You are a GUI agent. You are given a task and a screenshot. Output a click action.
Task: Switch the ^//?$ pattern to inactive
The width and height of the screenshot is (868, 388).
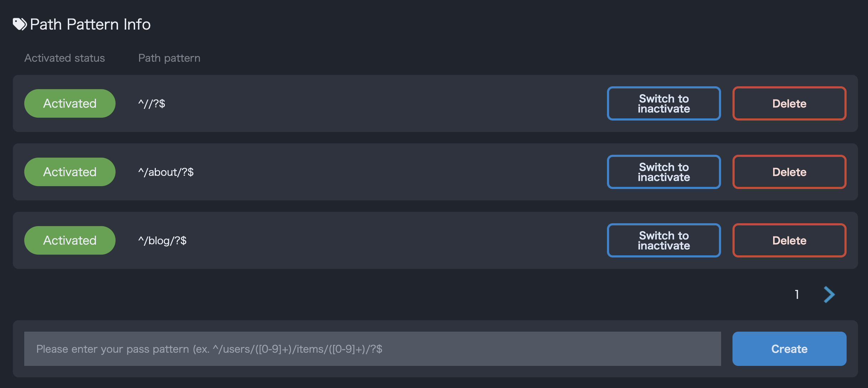[x=664, y=103]
